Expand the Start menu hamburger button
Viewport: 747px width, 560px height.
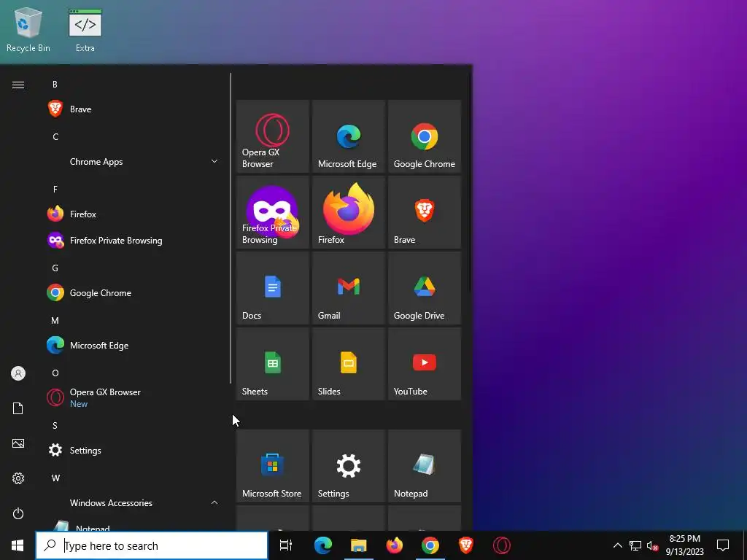click(18, 85)
